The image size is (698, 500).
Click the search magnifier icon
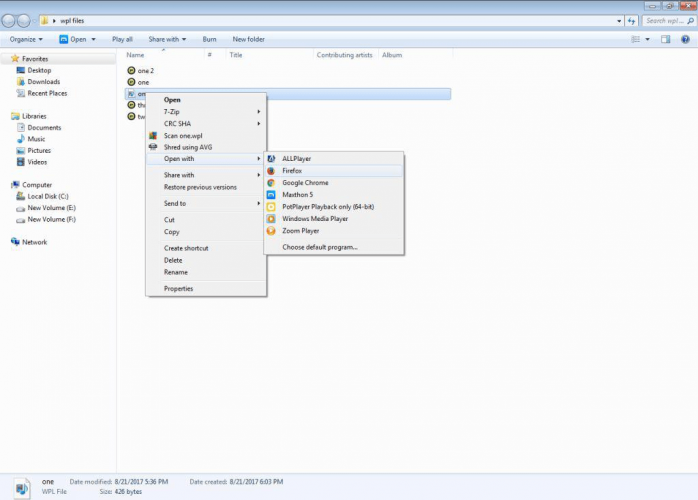pyautogui.click(x=690, y=20)
